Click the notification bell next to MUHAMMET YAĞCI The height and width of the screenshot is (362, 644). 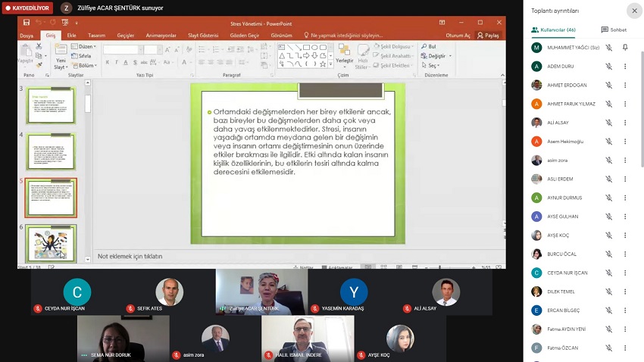click(625, 47)
